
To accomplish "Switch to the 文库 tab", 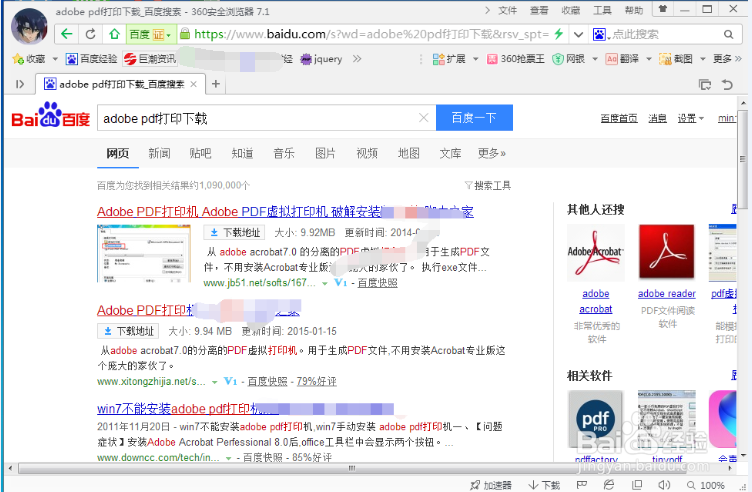I will 450,153.
